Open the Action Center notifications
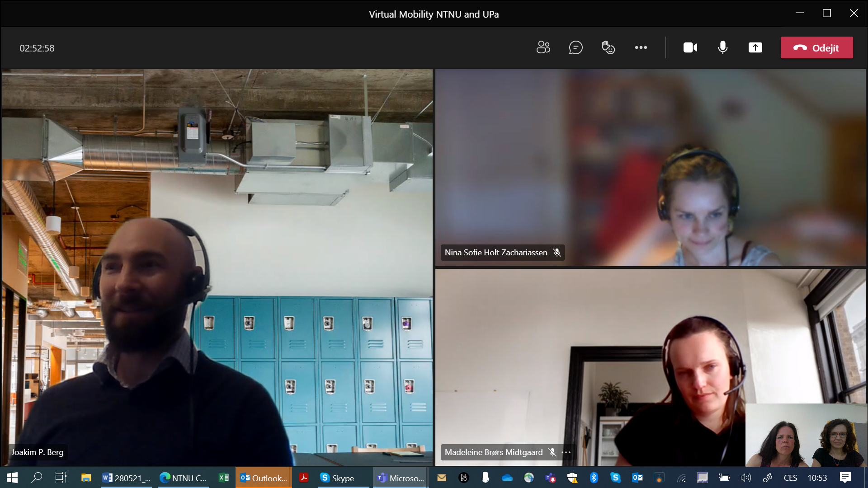Screen dimensions: 868x488 point(845,478)
